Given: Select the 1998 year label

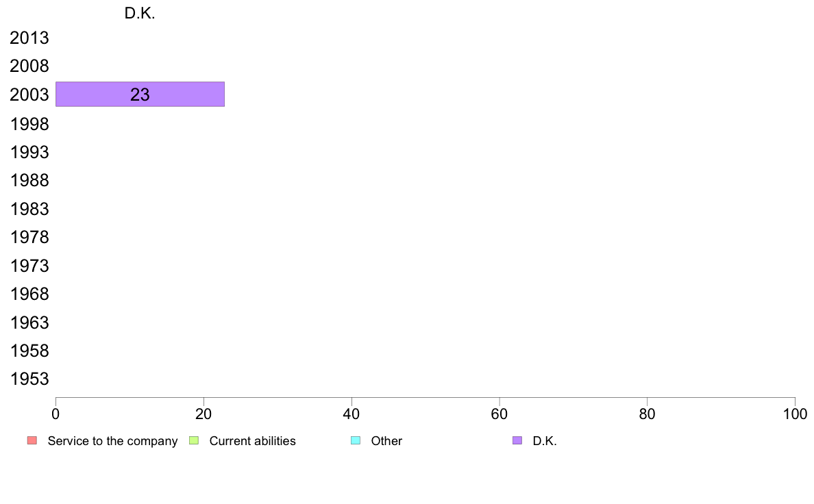Looking at the screenshot, I should pos(29,124).
